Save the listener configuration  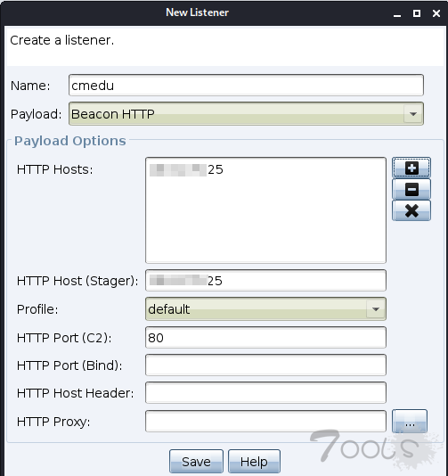pos(196,462)
